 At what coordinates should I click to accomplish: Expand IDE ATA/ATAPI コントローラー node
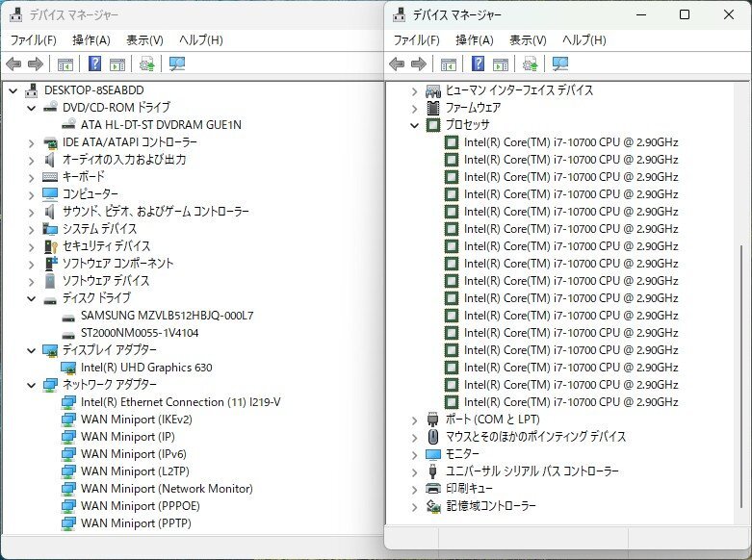click(32, 142)
